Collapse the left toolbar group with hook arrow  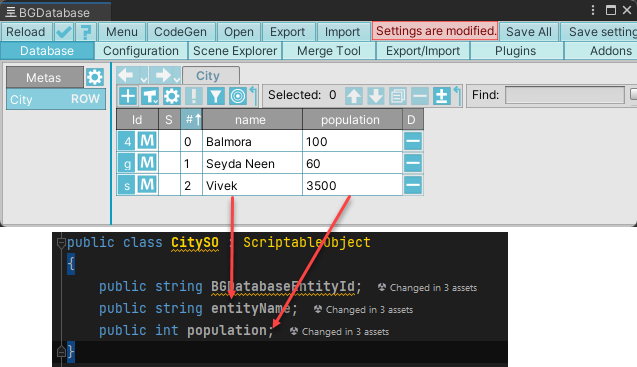coord(254,96)
